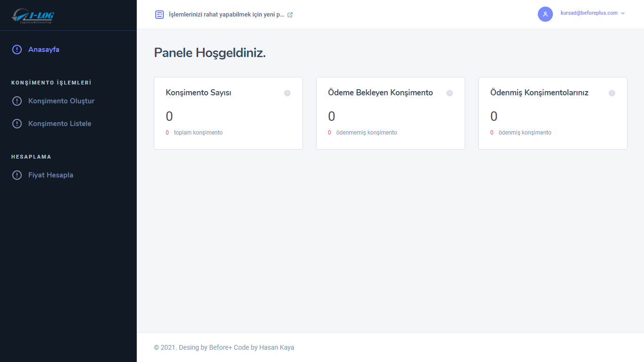This screenshot has width=644, height=362.
Task: Click the news icon in top bar
Action: pos(159,15)
